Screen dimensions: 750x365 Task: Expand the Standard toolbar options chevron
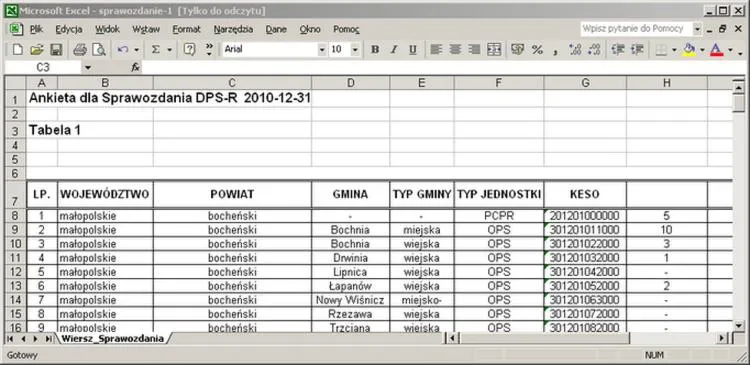click(210, 49)
